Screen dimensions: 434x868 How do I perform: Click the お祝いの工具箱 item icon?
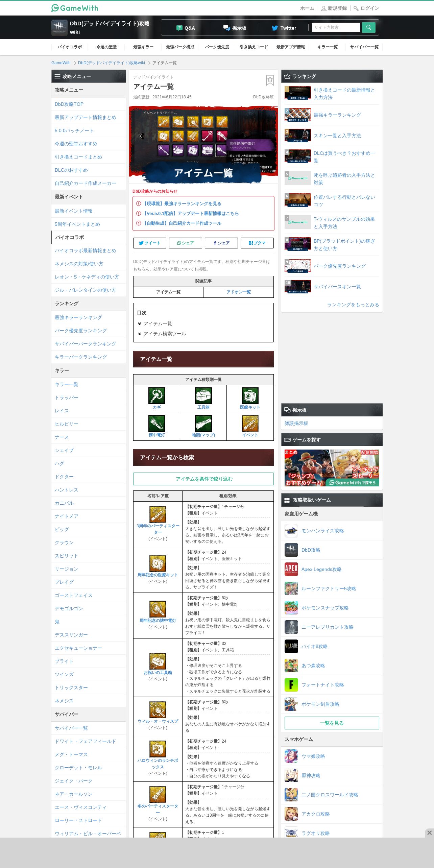point(158,661)
